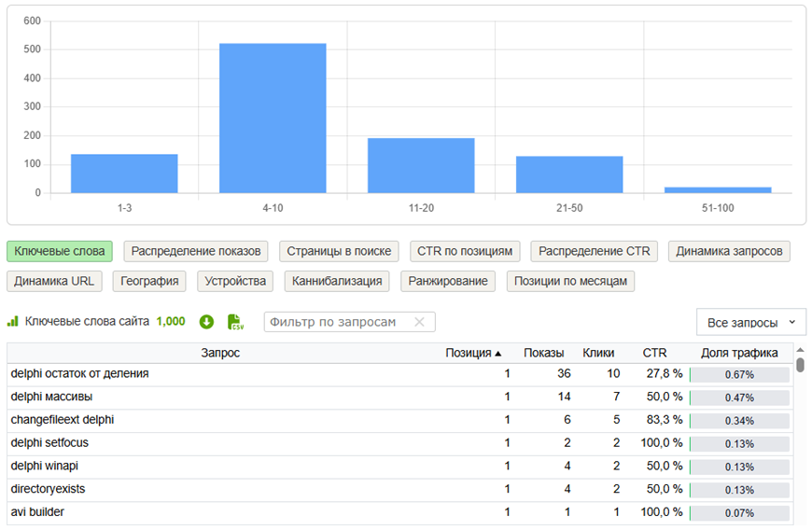Export keywords using the CSV icon
This screenshot has width=812, height=530.
coord(235,322)
